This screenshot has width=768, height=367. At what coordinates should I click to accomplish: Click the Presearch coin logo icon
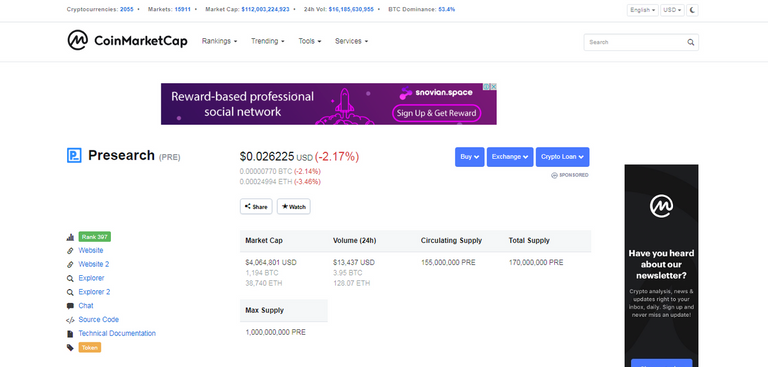click(x=74, y=155)
